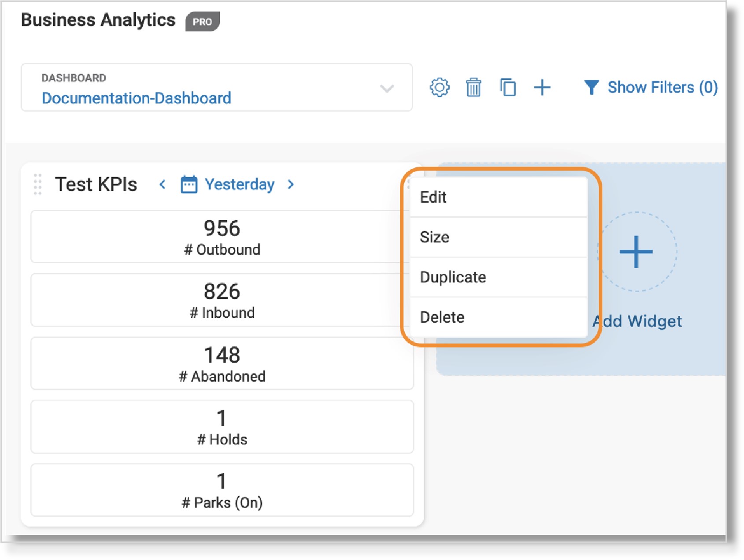Click the filter funnel icon

click(x=591, y=87)
